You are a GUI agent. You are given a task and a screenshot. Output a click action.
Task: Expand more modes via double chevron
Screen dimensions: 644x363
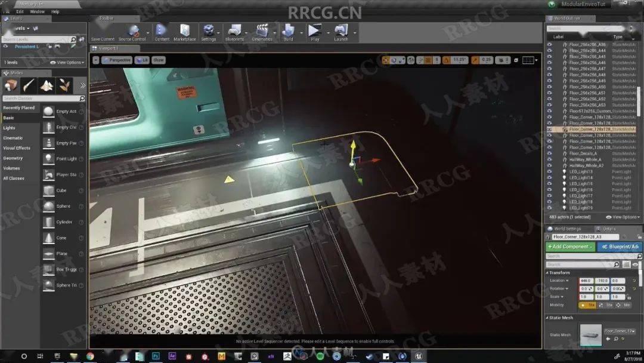pyautogui.click(x=82, y=85)
